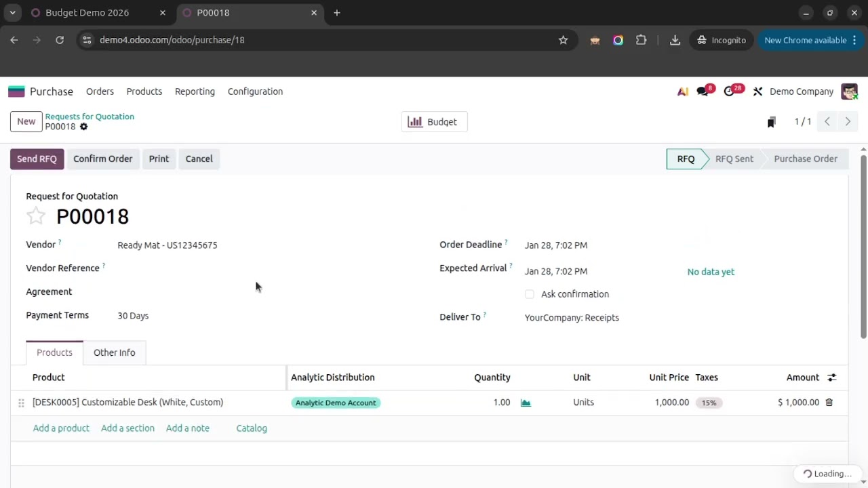Go to previous record arrow

tap(827, 122)
